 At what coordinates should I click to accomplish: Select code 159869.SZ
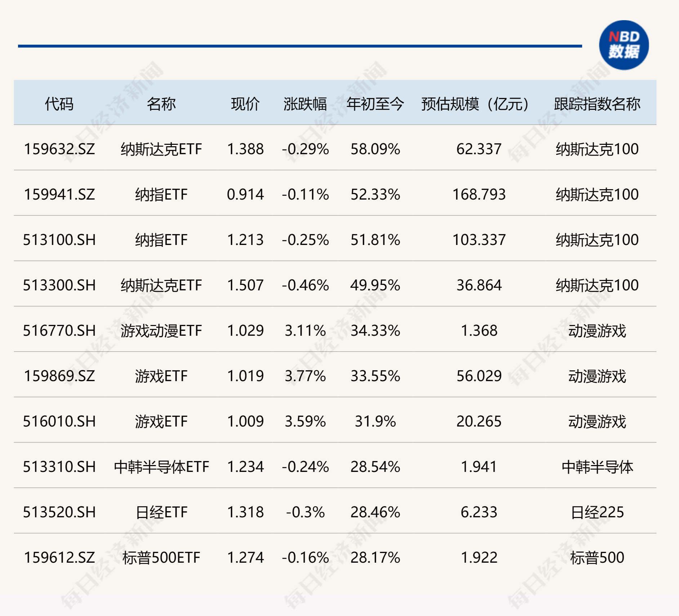click(59, 376)
